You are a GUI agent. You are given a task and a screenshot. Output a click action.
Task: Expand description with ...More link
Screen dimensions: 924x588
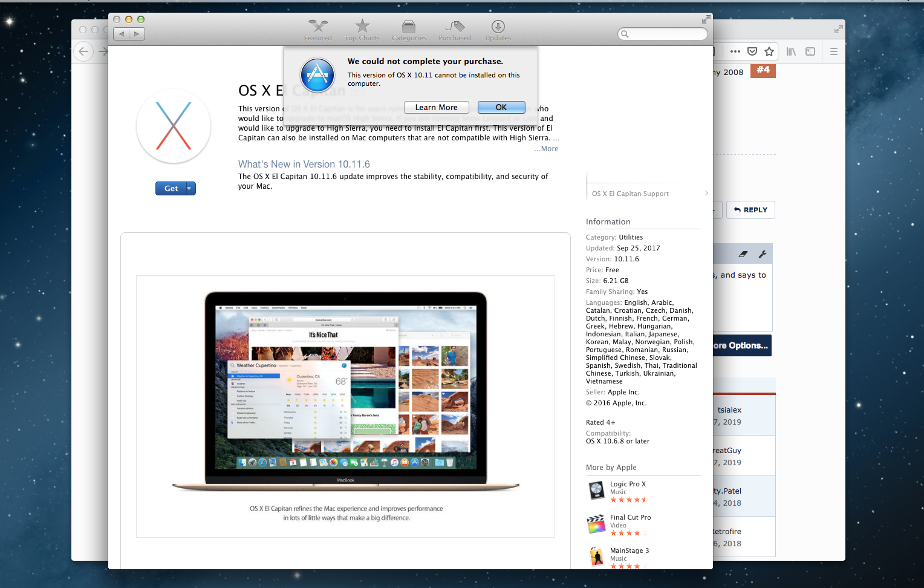[x=546, y=149]
